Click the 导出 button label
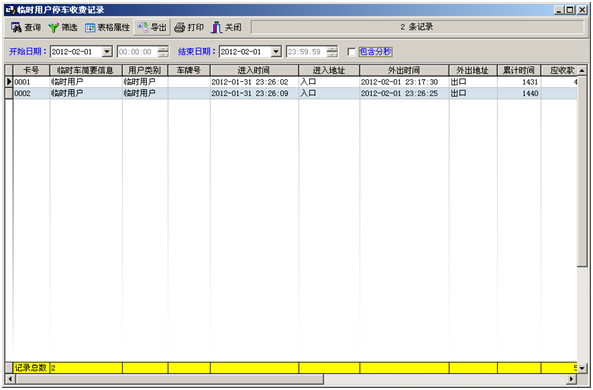 [x=158, y=27]
